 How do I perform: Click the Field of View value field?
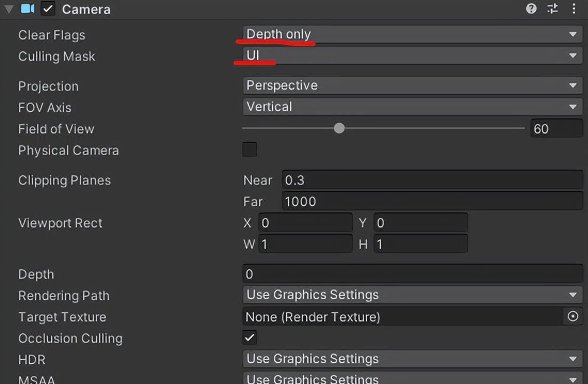coord(556,129)
